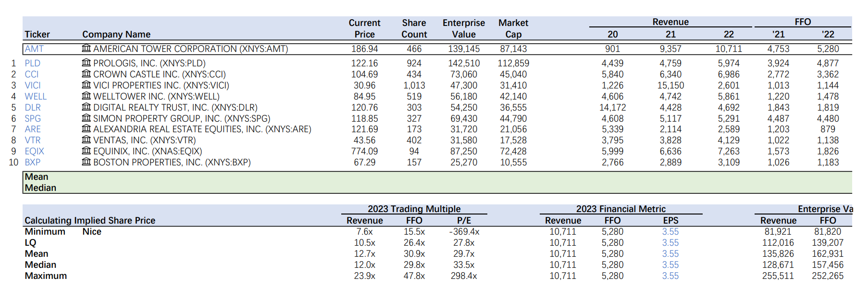Select Prologis market cap 112,859
Viewport: 868px width, 290px height.
513,63
